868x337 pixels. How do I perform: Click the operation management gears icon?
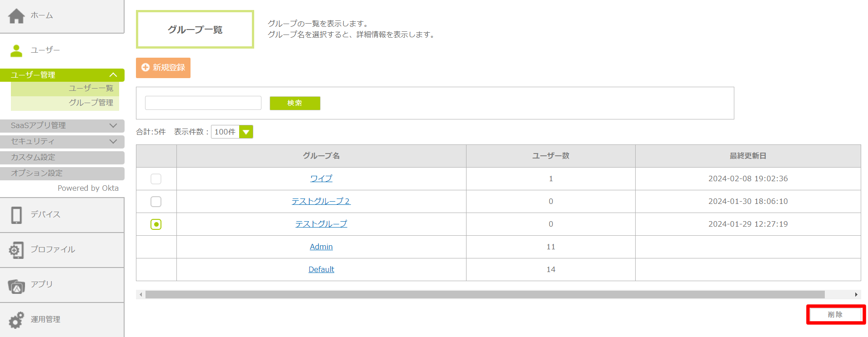coord(16,320)
